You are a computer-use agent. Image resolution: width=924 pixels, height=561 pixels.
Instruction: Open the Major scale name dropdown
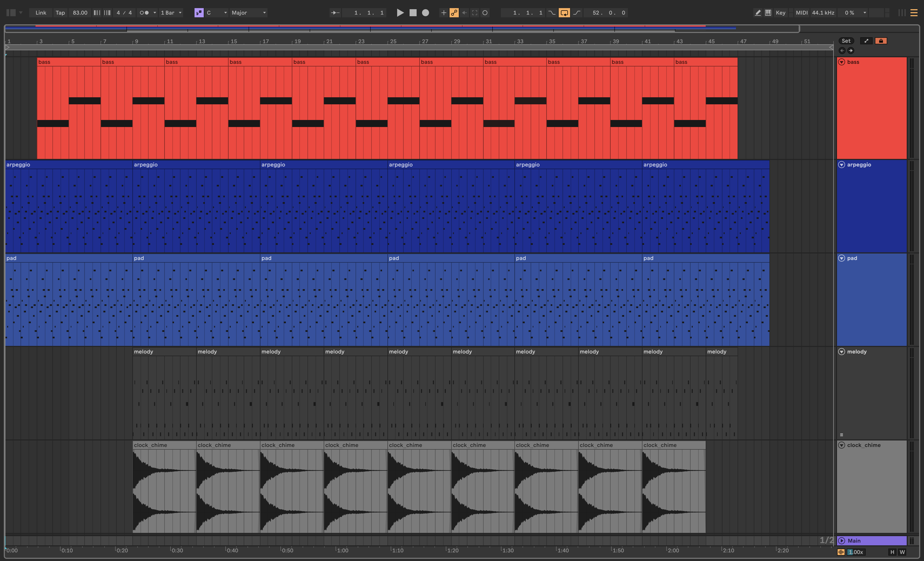tap(249, 13)
